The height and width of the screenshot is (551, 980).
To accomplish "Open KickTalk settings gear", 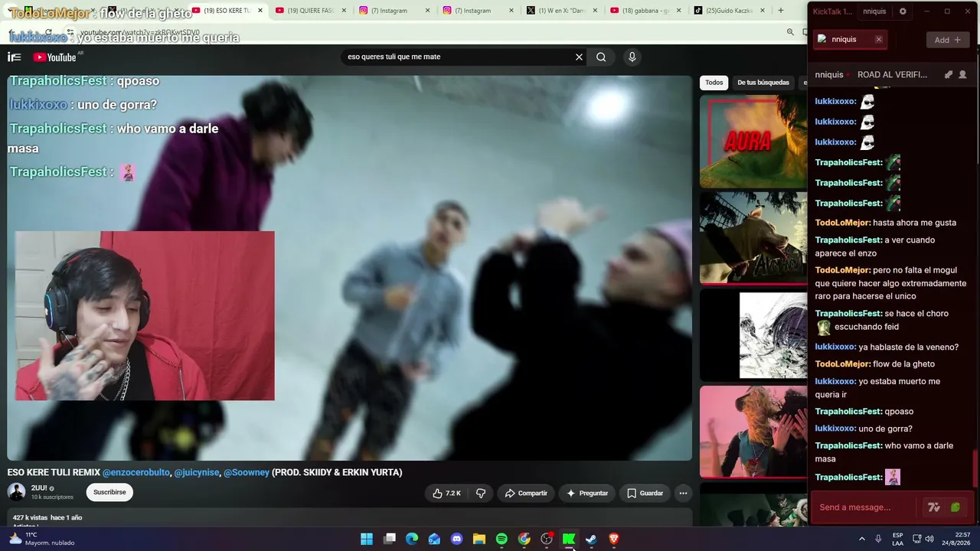I will click(903, 11).
